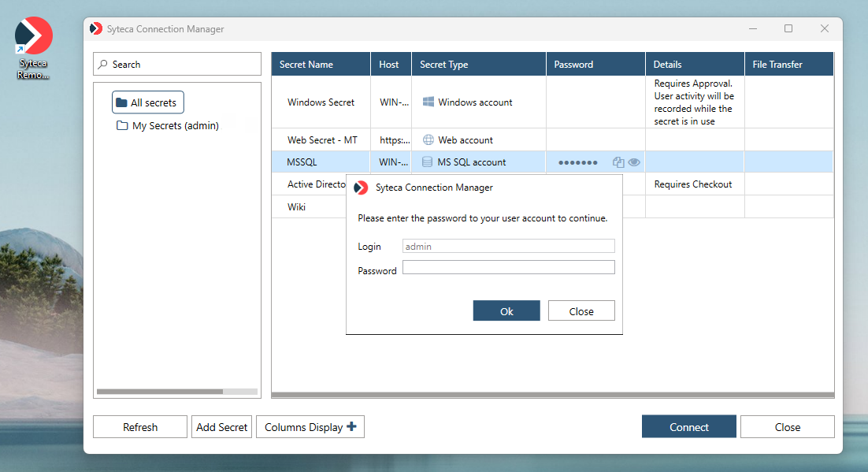Screen dimensions: 868x472
Task: Click the masked MSSQL password dots
Action: click(578, 162)
